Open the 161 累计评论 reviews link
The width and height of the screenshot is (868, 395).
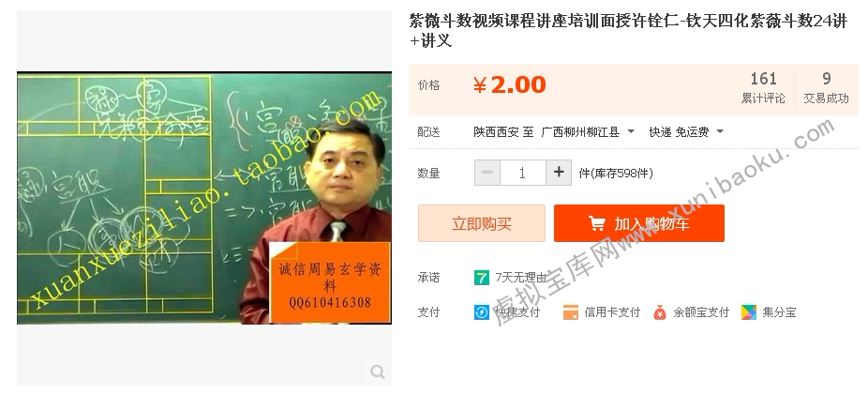click(x=763, y=88)
